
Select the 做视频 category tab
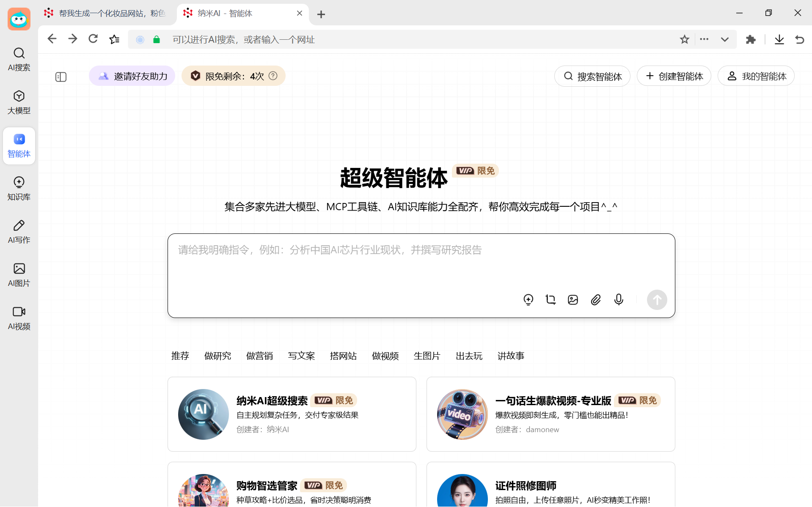385,356
